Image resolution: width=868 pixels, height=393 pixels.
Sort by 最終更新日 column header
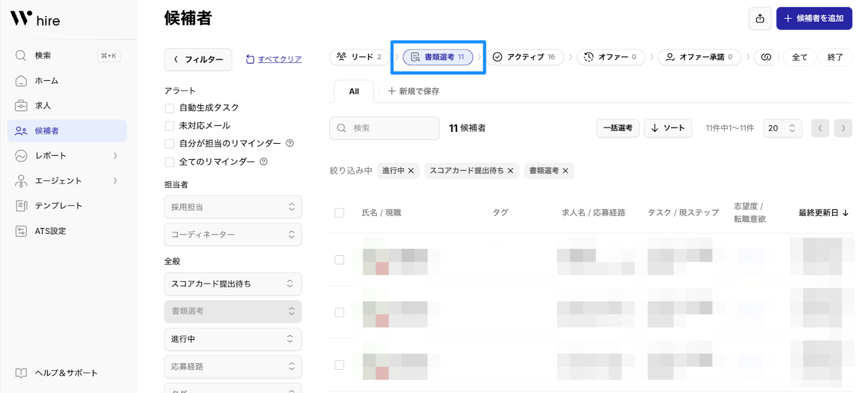point(823,213)
